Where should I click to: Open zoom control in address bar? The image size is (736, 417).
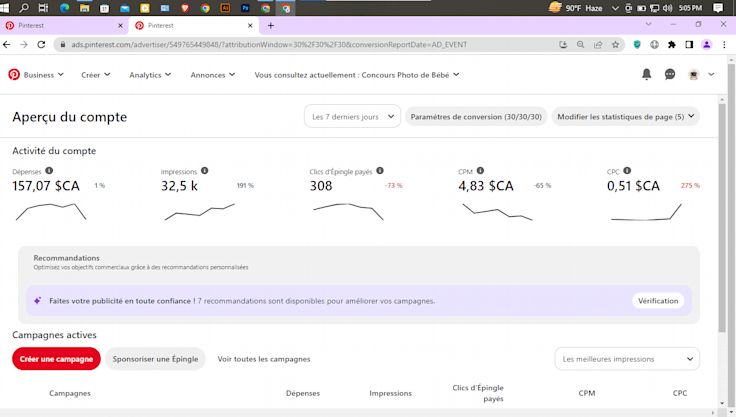click(581, 45)
